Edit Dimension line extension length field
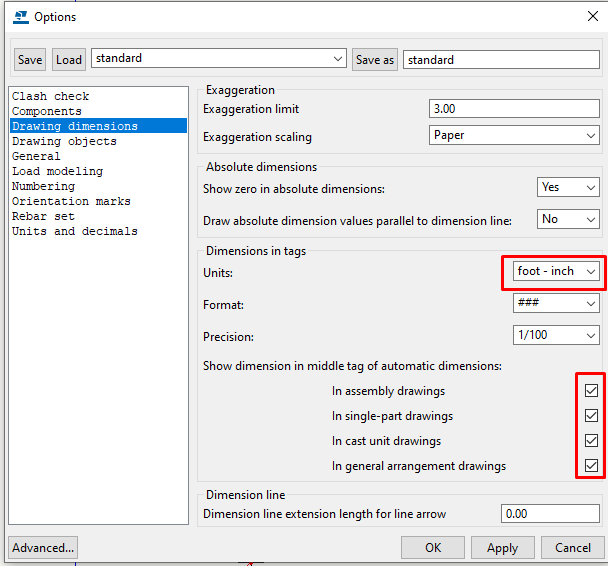This screenshot has height=566, width=608. (550, 514)
